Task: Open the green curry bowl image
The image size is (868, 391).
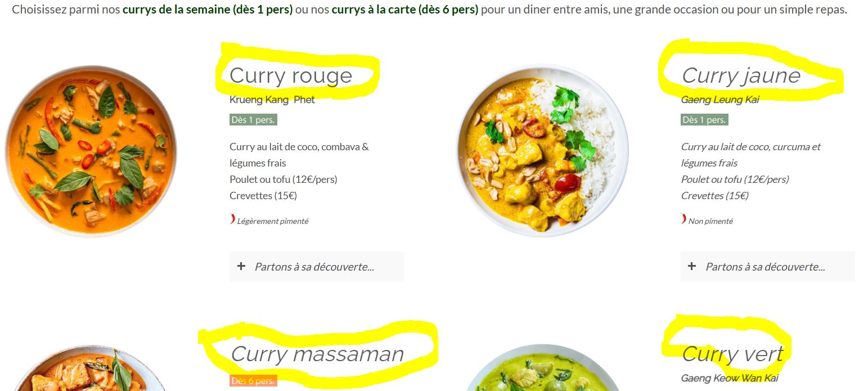Action: click(x=540, y=367)
